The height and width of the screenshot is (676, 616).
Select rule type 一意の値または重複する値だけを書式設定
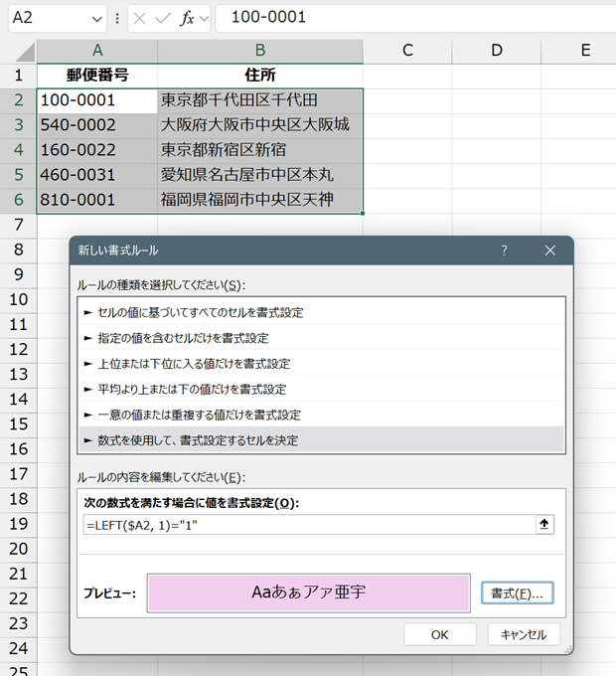click(321, 415)
